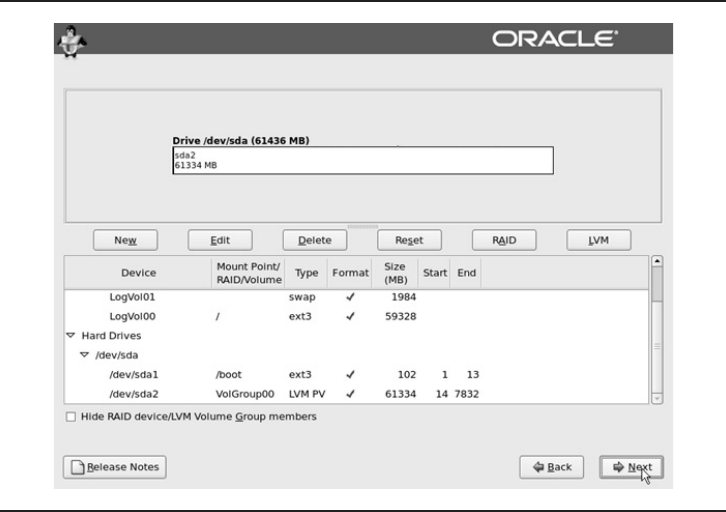Click the Format checkmark for LogVol00
The image size is (726, 512).
350,316
